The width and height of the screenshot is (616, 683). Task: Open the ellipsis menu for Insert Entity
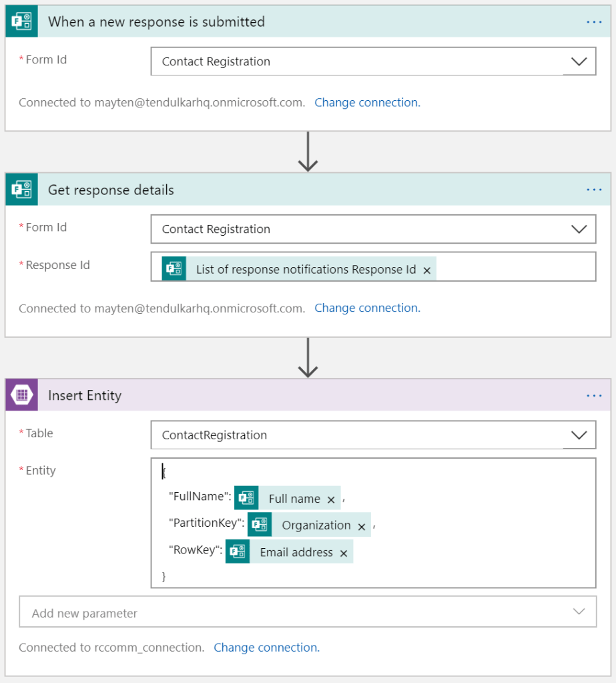click(x=593, y=396)
